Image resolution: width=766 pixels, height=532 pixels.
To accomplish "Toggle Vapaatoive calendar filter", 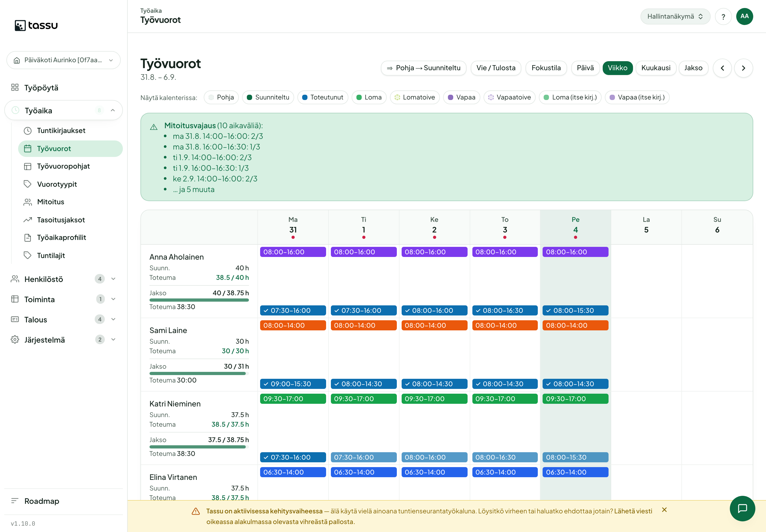I will pyautogui.click(x=509, y=97).
